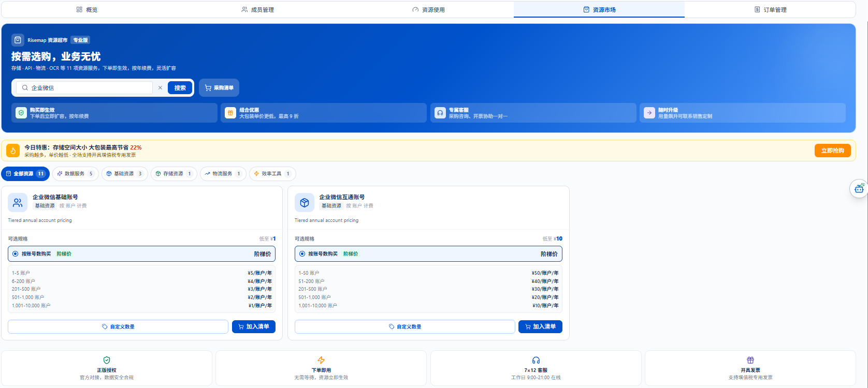Click the 1-5 账户 tier row

pyautogui.click(x=142, y=273)
